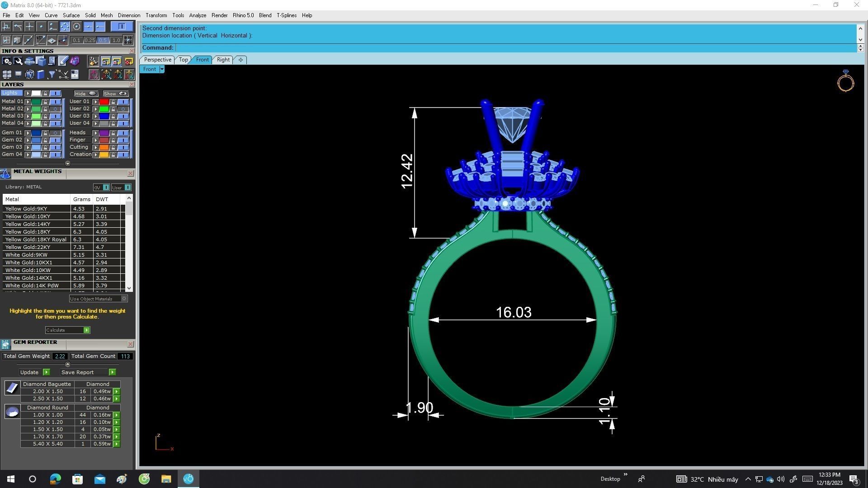Toggle the Quad osnap diamond-points icon
This screenshot has width=868, height=488.
pos(65,27)
